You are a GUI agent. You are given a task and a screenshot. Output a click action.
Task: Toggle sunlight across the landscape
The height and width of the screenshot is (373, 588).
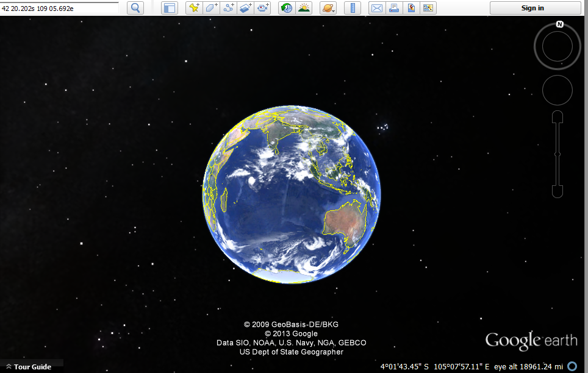pyautogui.click(x=303, y=8)
